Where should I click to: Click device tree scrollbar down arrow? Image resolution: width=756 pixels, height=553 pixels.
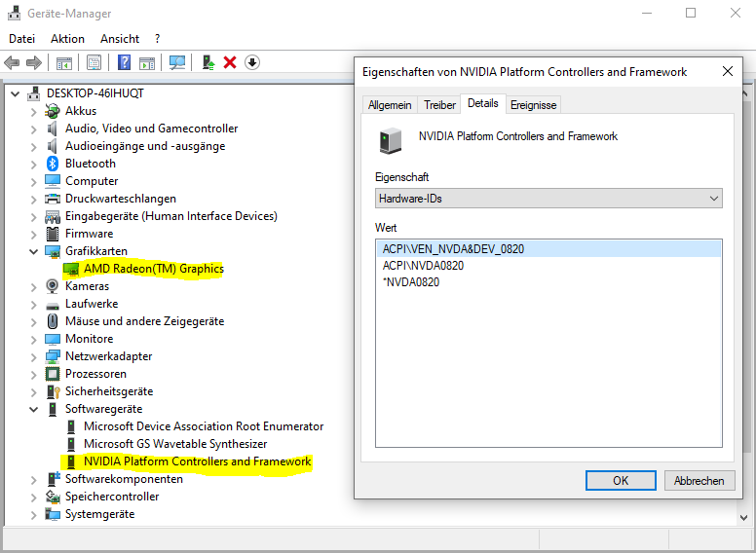(743, 518)
